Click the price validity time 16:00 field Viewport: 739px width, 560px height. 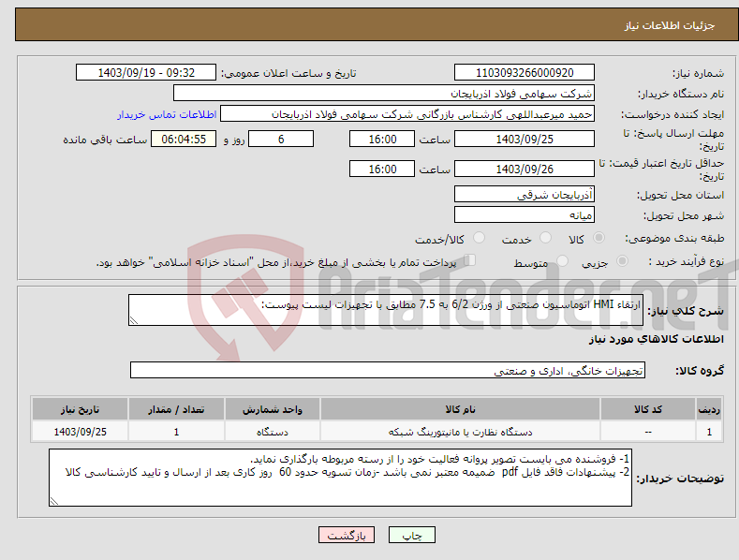pos(382,169)
